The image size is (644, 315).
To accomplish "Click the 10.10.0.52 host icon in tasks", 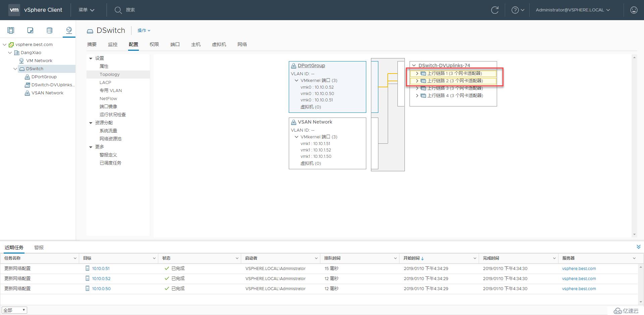I will (88, 278).
